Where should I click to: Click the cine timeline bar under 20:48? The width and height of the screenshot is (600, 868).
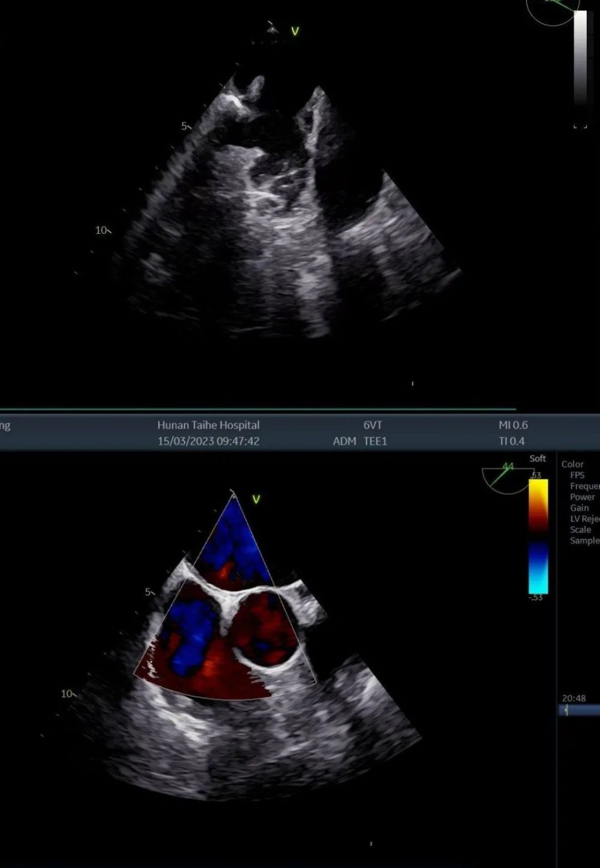pos(578,710)
